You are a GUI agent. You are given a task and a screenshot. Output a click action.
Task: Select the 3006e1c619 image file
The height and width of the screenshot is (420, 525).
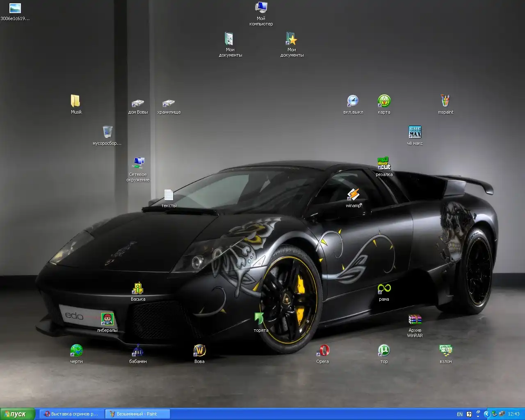(15, 8)
